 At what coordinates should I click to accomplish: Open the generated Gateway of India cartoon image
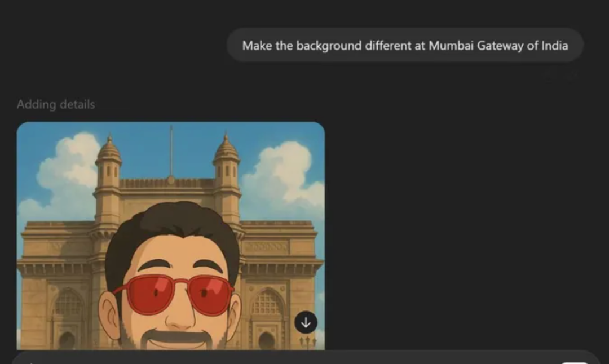coord(171,236)
